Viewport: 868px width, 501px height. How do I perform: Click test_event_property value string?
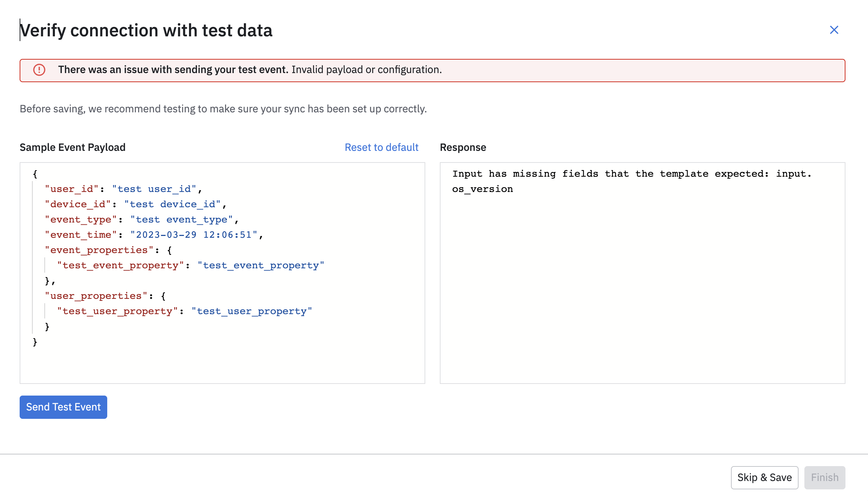point(261,265)
